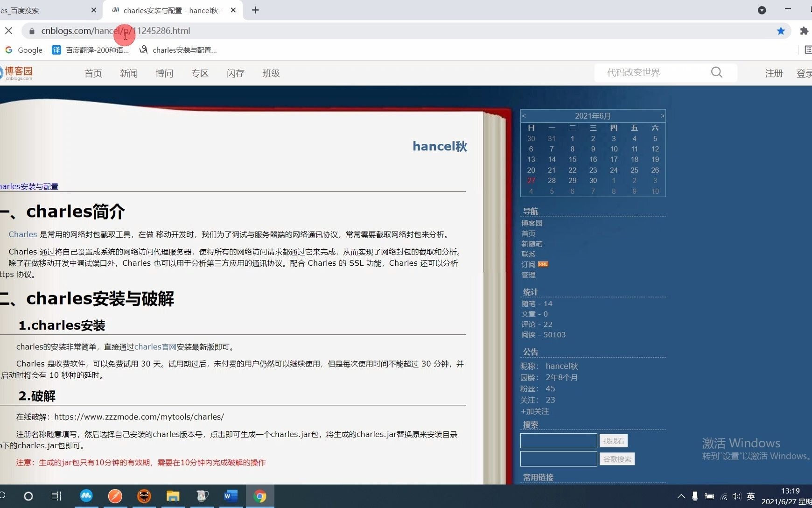Open the 专区 menu item
The width and height of the screenshot is (812, 508).
(200, 73)
